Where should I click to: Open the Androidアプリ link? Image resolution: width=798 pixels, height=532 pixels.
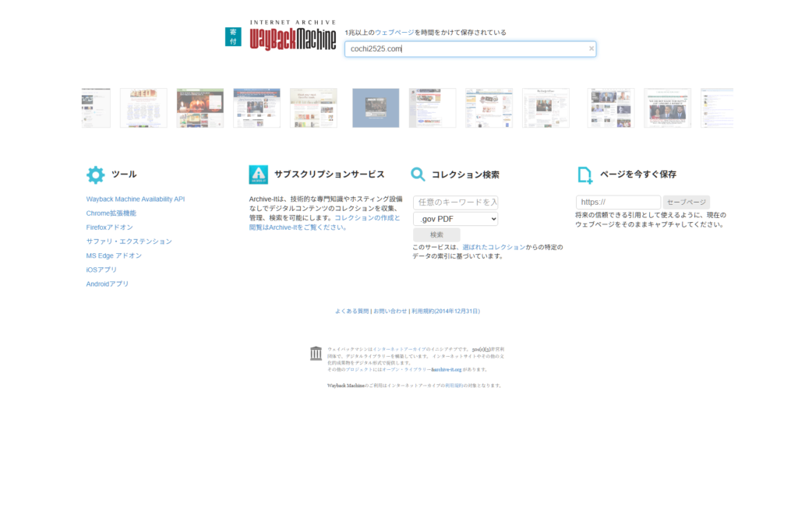[108, 284]
